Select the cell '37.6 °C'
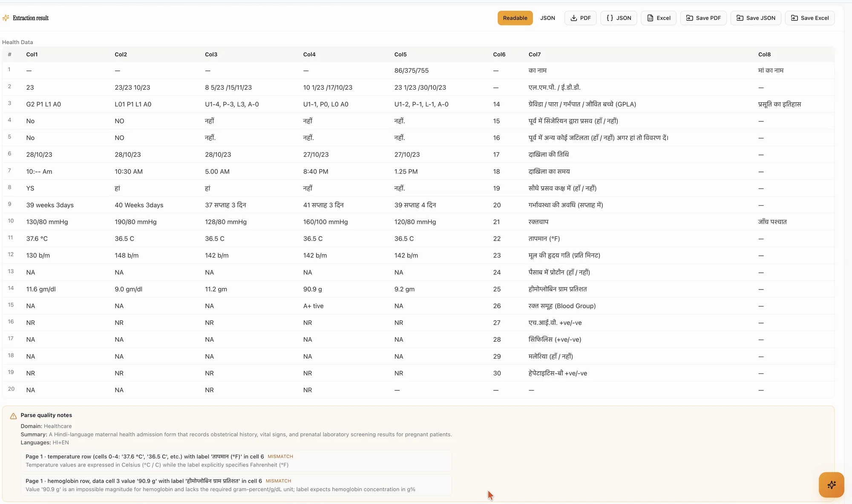Image resolution: width=852 pixels, height=504 pixels. coord(37,239)
